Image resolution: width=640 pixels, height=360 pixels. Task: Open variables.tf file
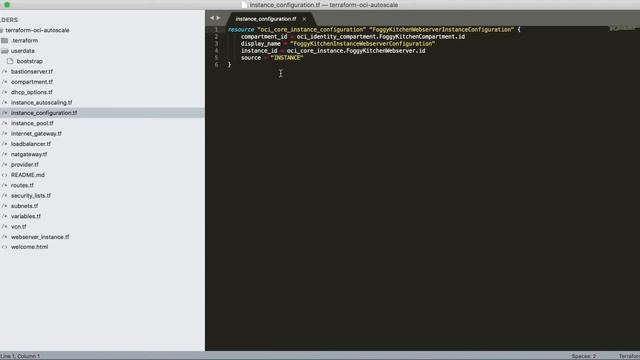tap(26, 216)
